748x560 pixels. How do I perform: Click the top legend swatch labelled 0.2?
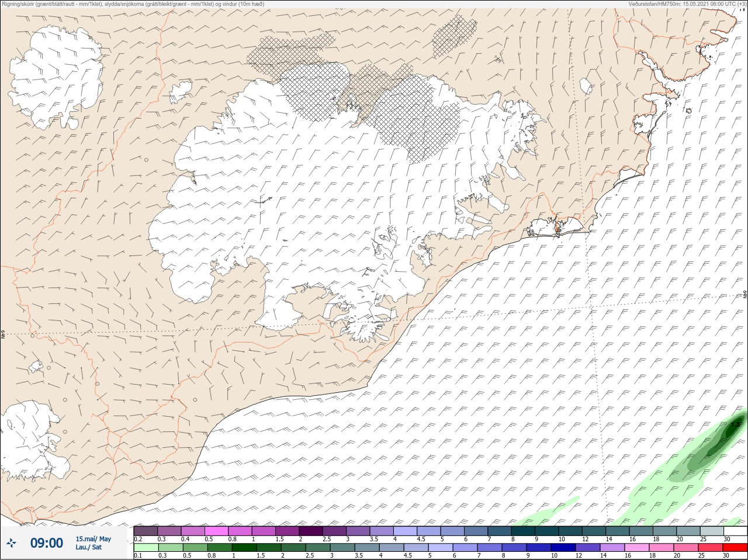click(x=146, y=531)
